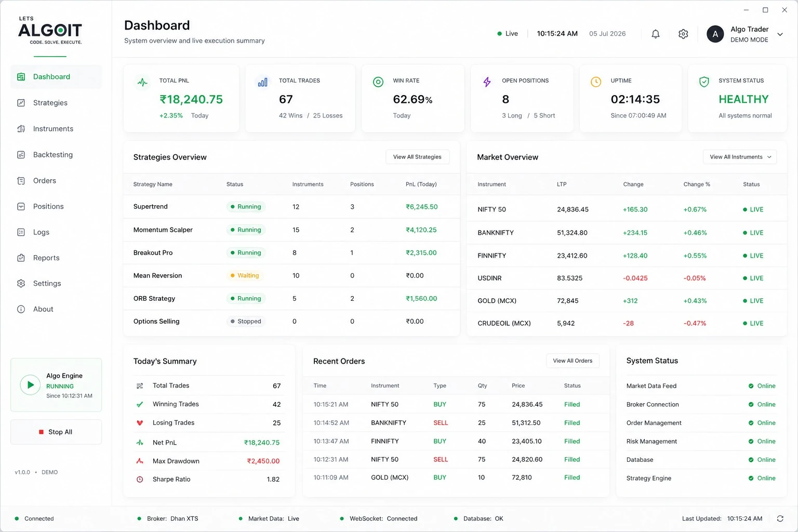Click the Win Rate target icon

(x=378, y=82)
